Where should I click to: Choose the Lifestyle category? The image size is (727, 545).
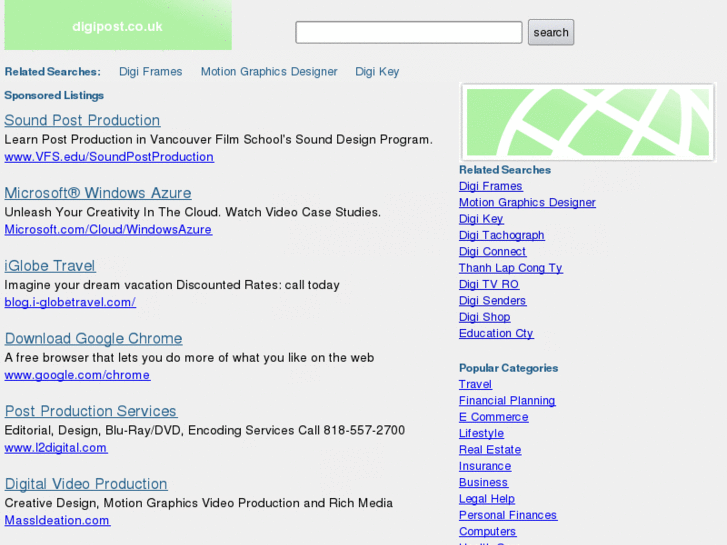coord(481,434)
